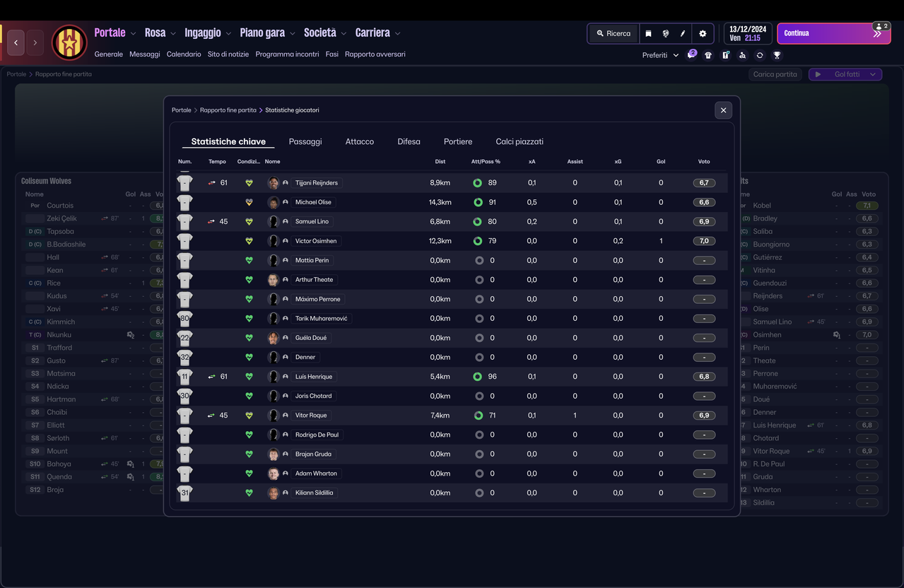Screen dimensions: 904x588
Task: Open Tijjani Reijnders' player name button
Action: point(317,183)
